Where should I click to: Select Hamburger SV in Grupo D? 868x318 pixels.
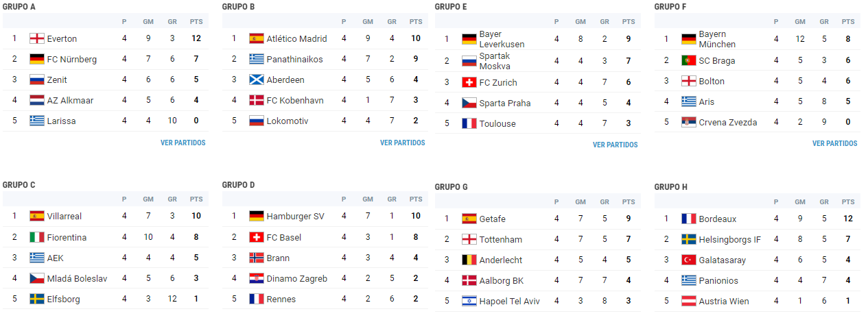(296, 217)
